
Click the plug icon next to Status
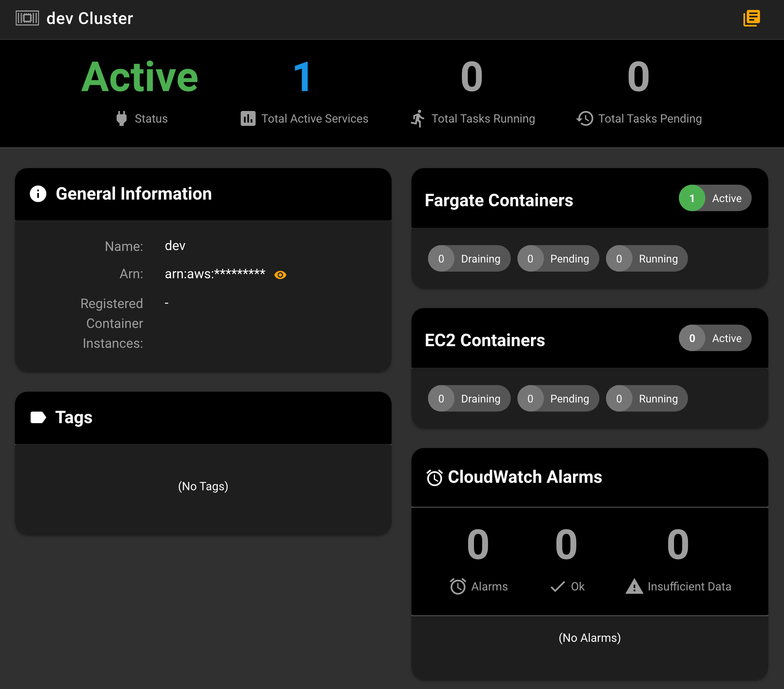click(121, 119)
